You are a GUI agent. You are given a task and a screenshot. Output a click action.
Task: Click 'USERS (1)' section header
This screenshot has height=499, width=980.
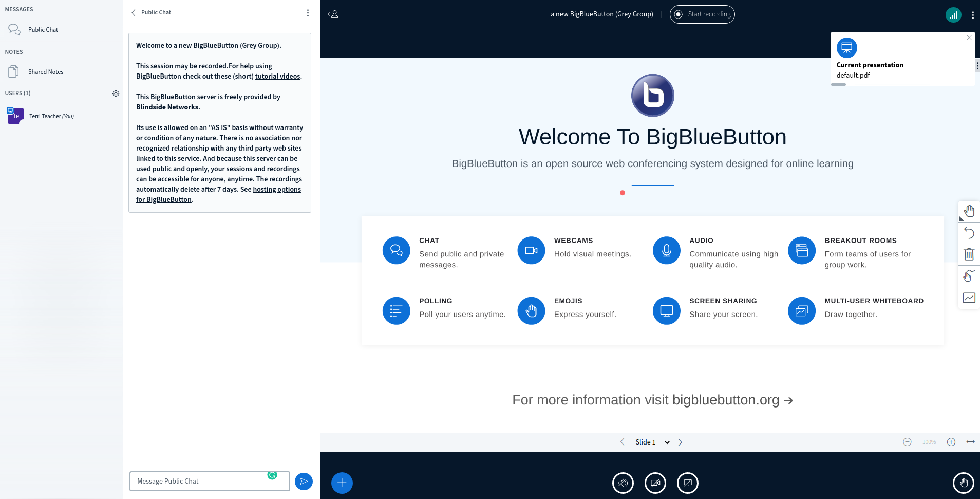pos(17,93)
